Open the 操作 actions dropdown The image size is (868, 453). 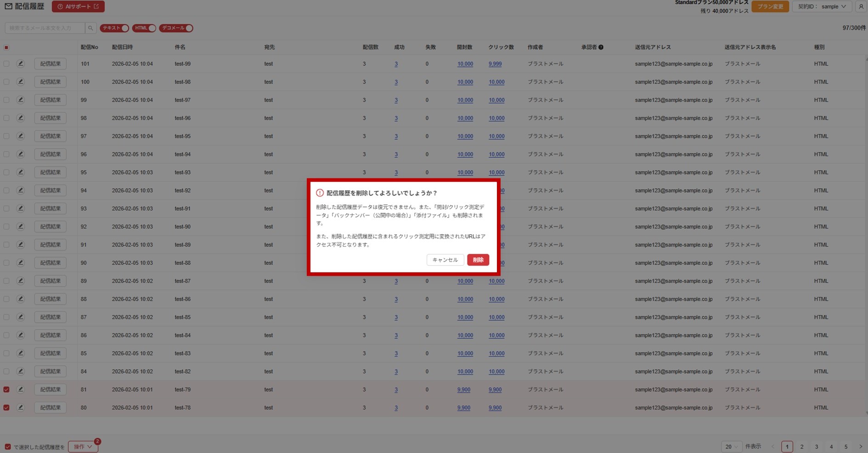tap(83, 447)
